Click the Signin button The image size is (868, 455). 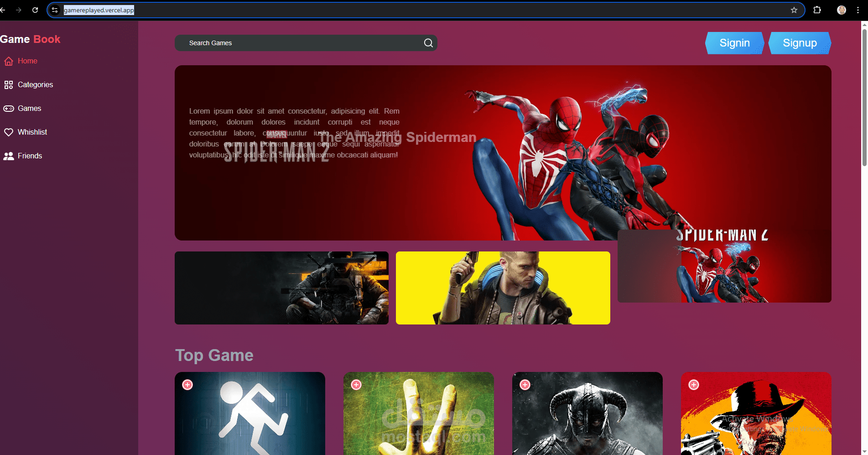pos(735,43)
